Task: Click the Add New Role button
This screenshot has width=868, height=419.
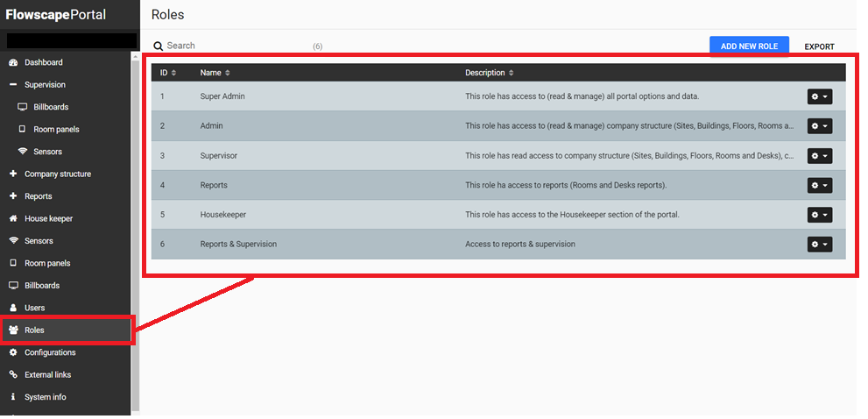Action: [x=749, y=46]
